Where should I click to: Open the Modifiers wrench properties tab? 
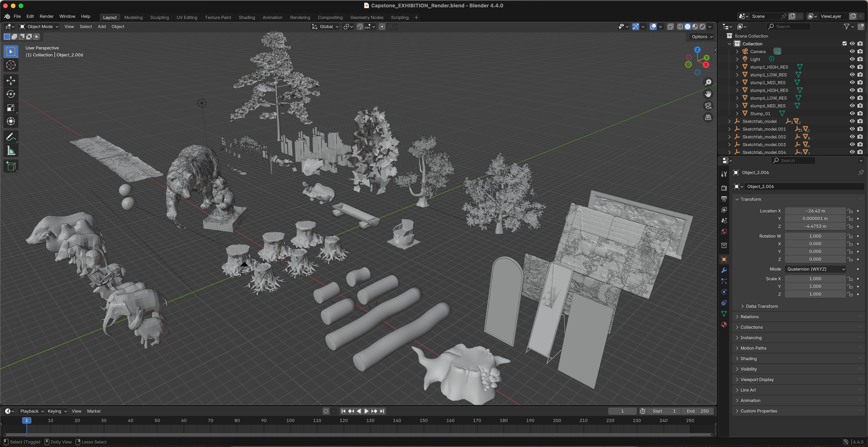724,270
